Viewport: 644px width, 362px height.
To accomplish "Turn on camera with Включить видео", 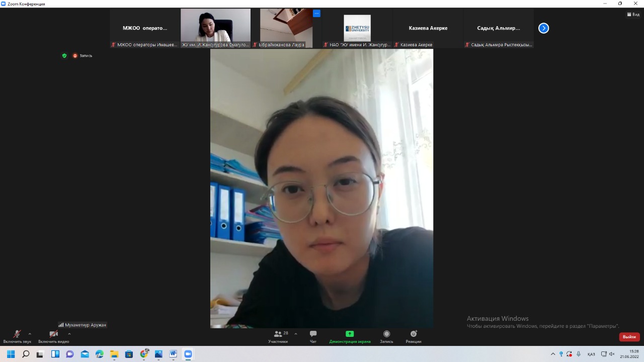I will (x=53, y=336).
